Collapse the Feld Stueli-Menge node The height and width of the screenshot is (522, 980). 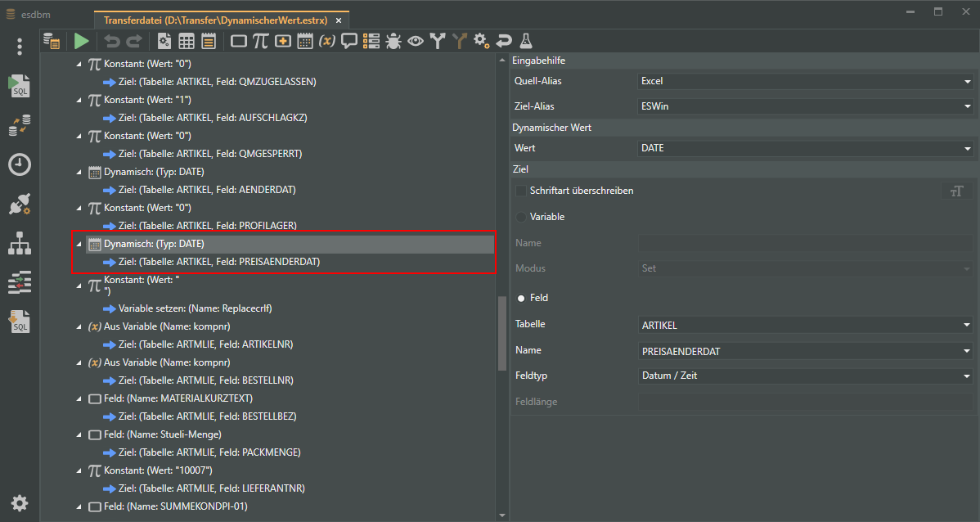point(79,434)
